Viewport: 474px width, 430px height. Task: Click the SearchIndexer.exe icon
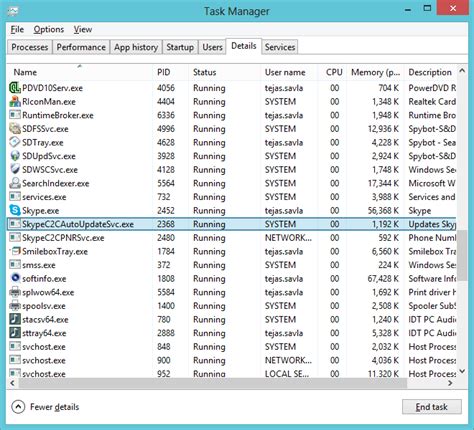pos(15,183)
